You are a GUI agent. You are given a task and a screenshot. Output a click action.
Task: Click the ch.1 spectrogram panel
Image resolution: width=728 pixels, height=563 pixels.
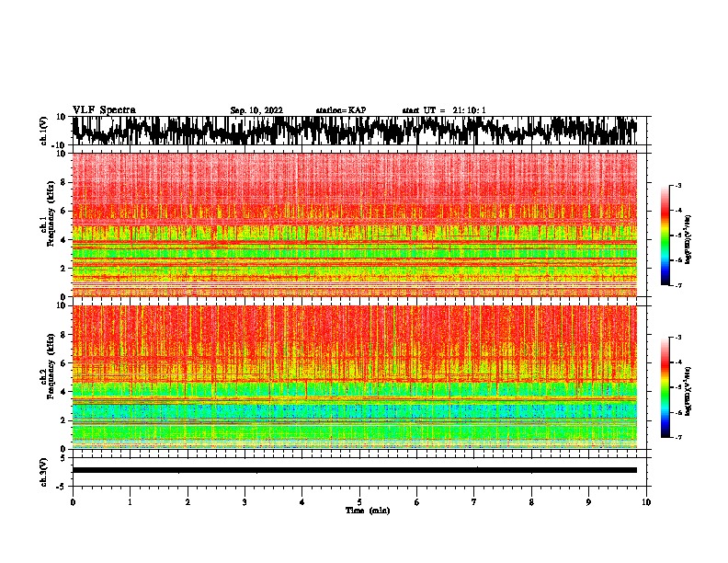(355, 224)
